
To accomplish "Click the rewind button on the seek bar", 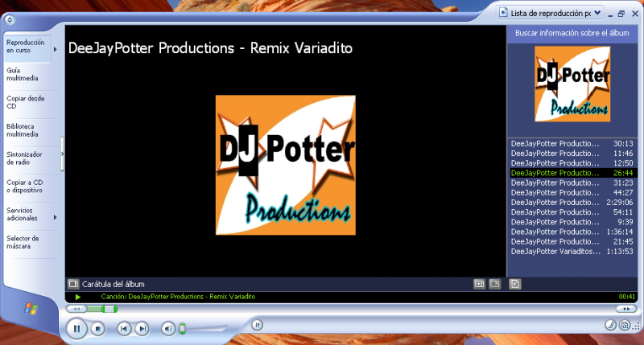I will tap(76, 309).
